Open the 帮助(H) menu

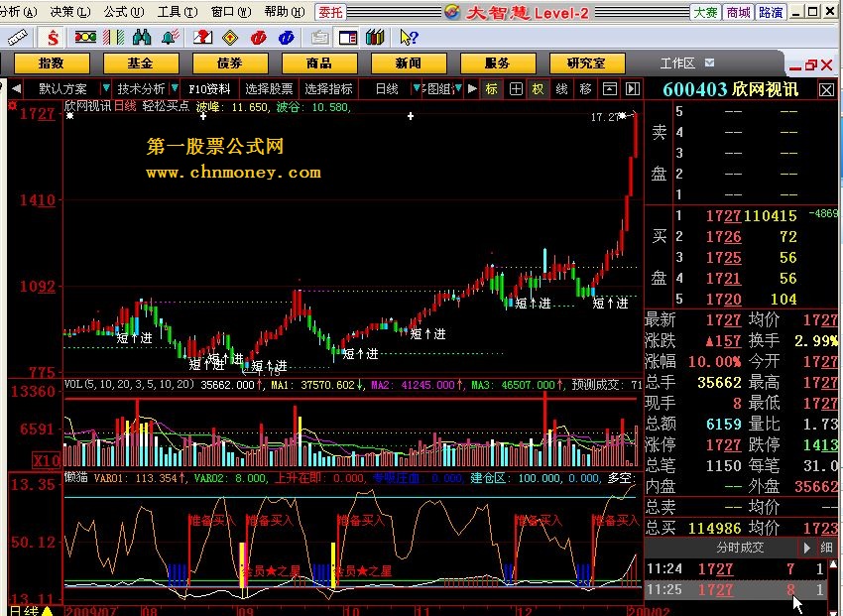(285, 12)
